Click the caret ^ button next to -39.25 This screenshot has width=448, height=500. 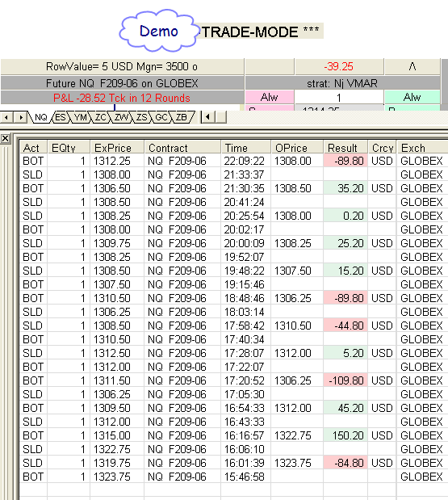coord(412,66)
